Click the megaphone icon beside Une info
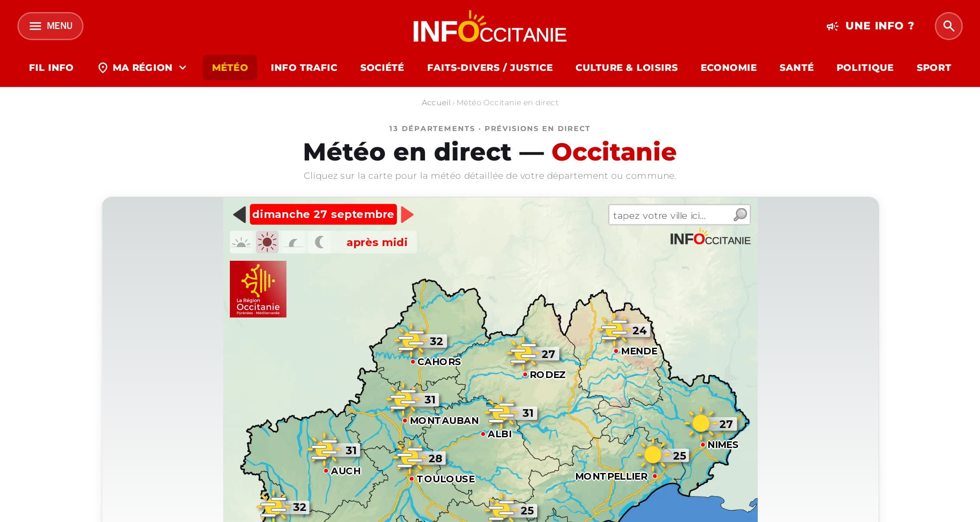The height and width of the screenshot is (522, 980). tap(832, 26)
